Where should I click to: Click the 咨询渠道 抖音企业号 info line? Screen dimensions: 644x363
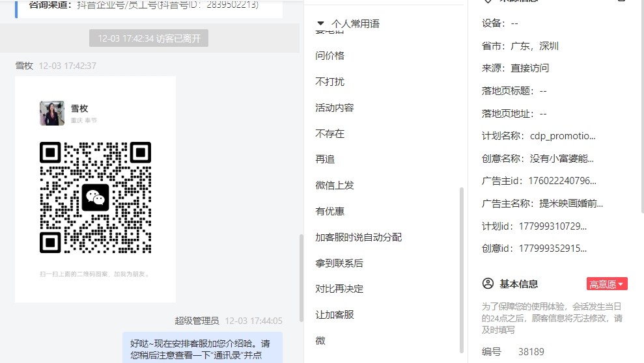[144, 5]
